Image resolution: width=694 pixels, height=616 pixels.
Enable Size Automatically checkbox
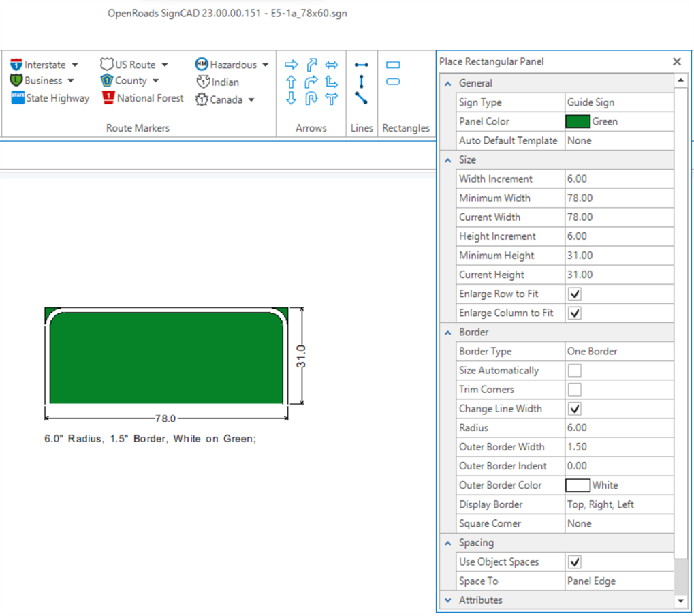575,370
